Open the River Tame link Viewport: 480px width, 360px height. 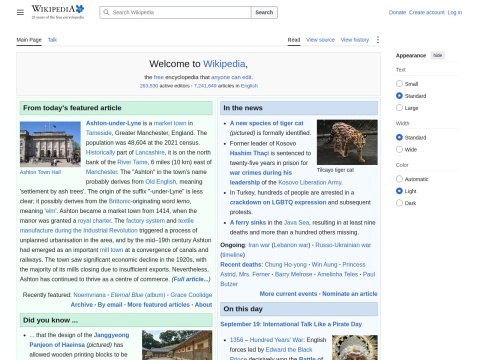click(132, 162)
